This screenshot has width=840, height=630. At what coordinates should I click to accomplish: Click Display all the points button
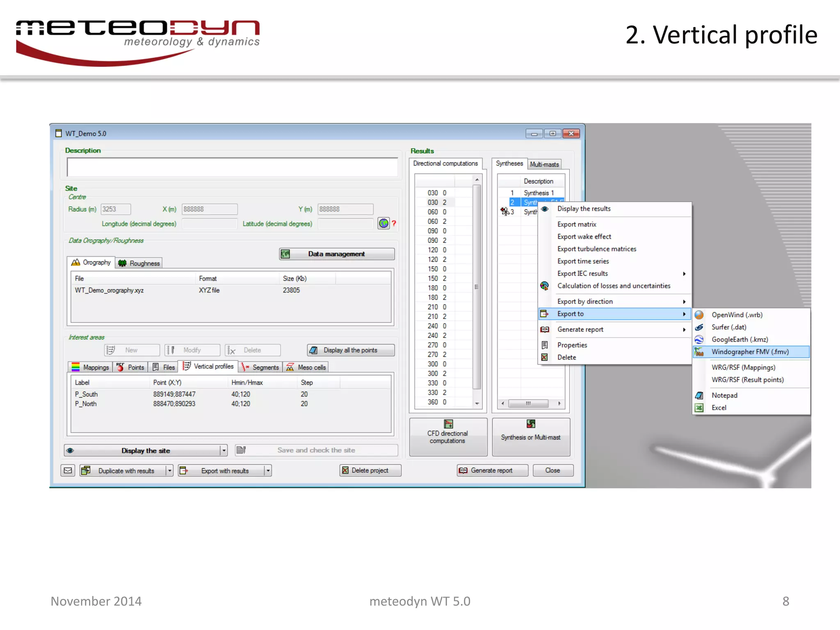coord(350,350)
